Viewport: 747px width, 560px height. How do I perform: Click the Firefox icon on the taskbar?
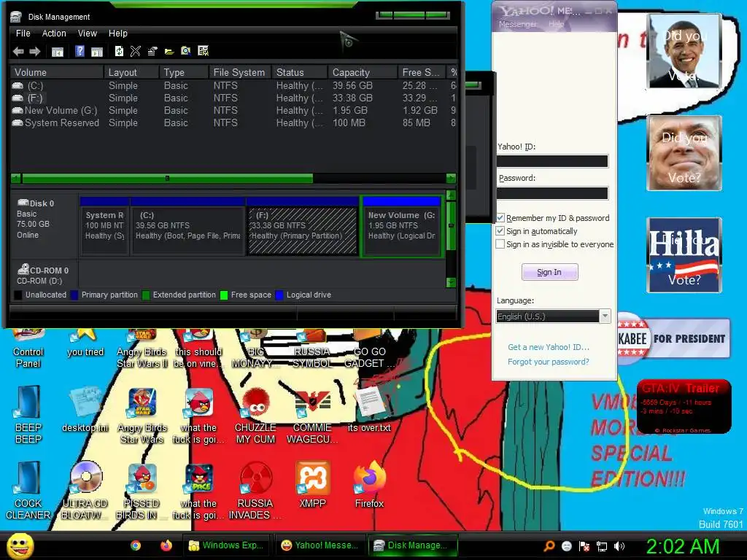(166, 545)
